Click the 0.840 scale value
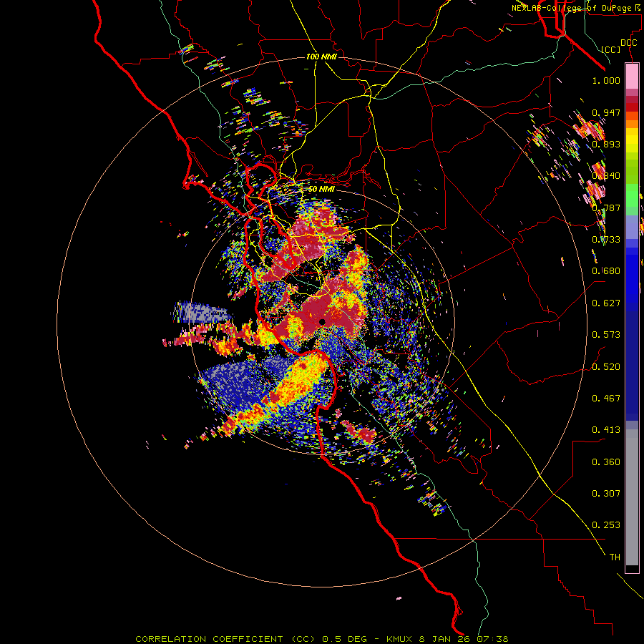 tap(606, 176)
